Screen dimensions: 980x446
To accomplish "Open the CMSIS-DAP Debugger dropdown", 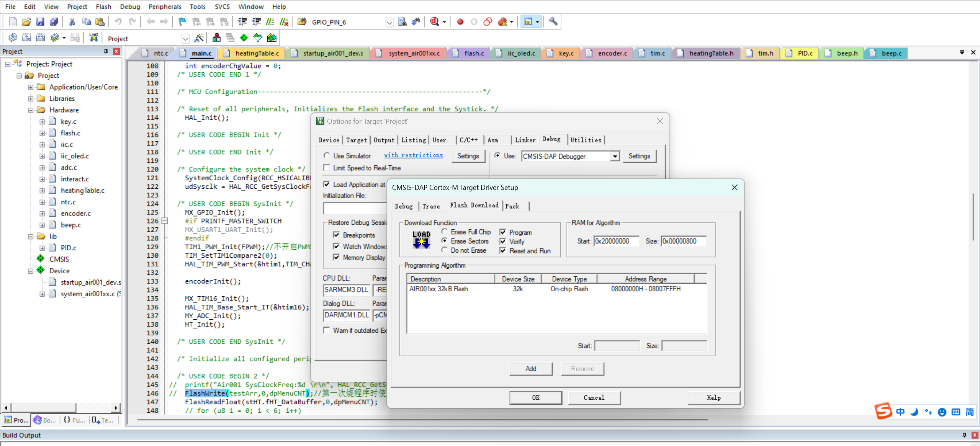I will tap(615, 156).
